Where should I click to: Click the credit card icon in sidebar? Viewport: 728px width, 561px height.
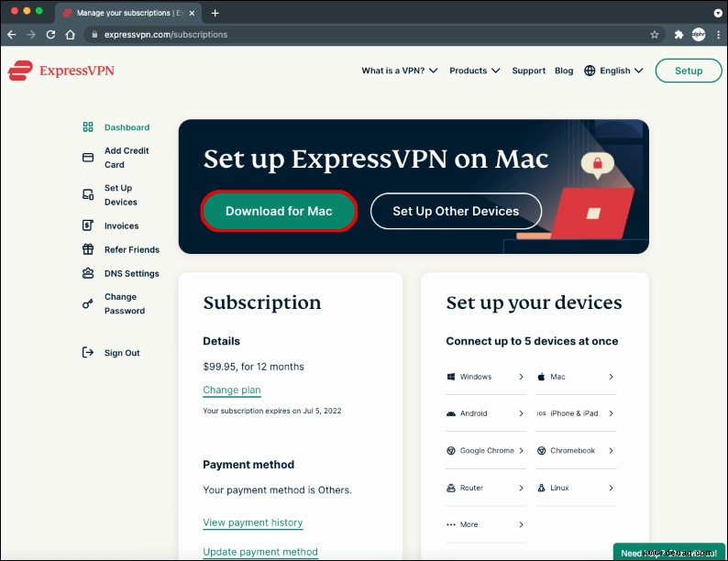pyautogui.click(x=88, y=158)
